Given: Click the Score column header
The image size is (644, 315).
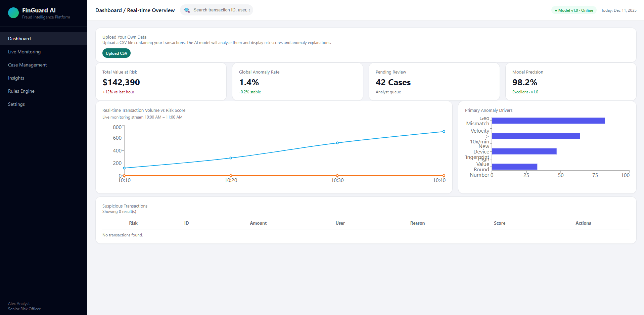Looking at the screenshot, I should [499, 223].
